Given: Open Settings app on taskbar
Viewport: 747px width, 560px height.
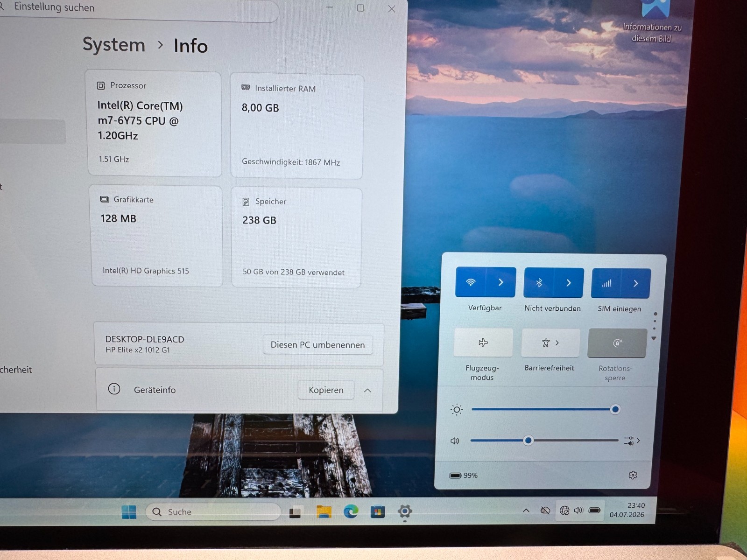Looking at the screenshot, I should click(x=405, y=511).
